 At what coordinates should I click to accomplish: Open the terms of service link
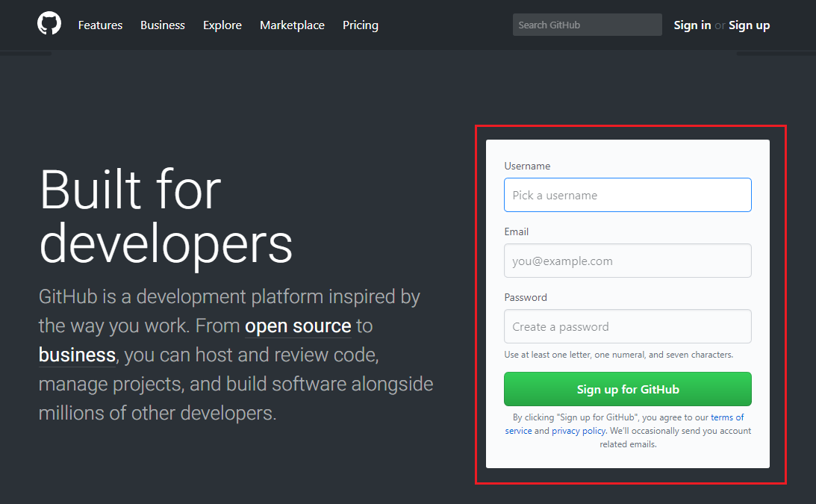click(727, 417)
